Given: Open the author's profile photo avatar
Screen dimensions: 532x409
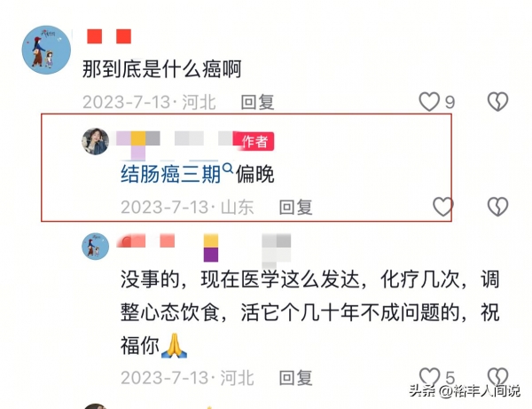Looking at the screenshot, I should tap(96, 141).
